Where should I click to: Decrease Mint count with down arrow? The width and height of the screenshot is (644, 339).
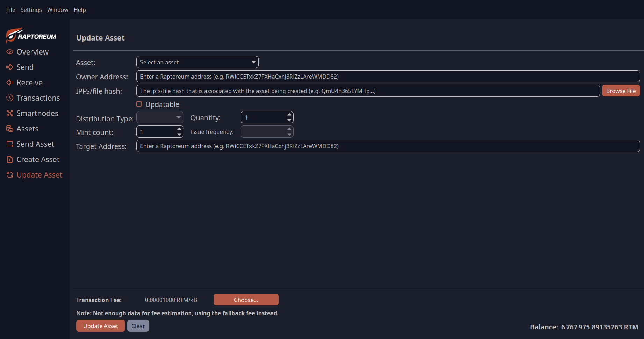point(179,135)
